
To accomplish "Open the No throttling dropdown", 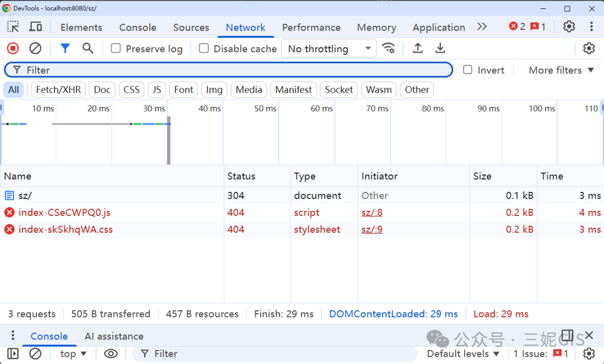I will tap(328, 49).
